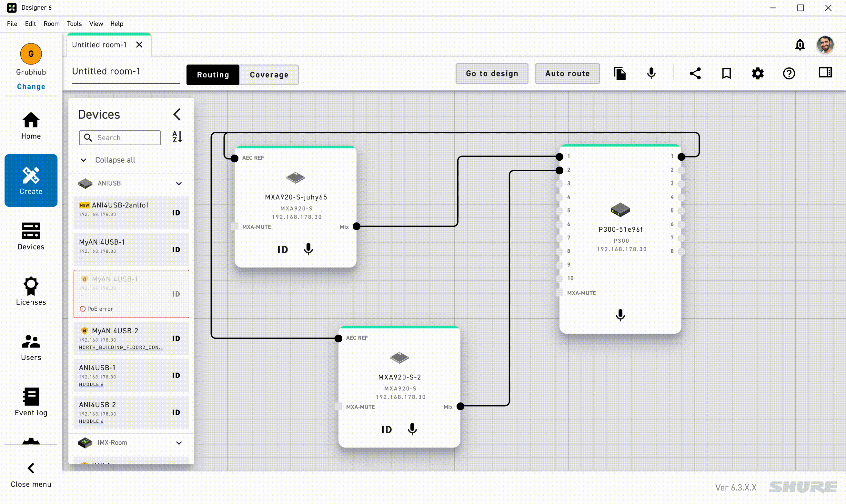846x504 pixels.
Task: Click the room microphone mute icon in toolbar
Action: [651, 73]
